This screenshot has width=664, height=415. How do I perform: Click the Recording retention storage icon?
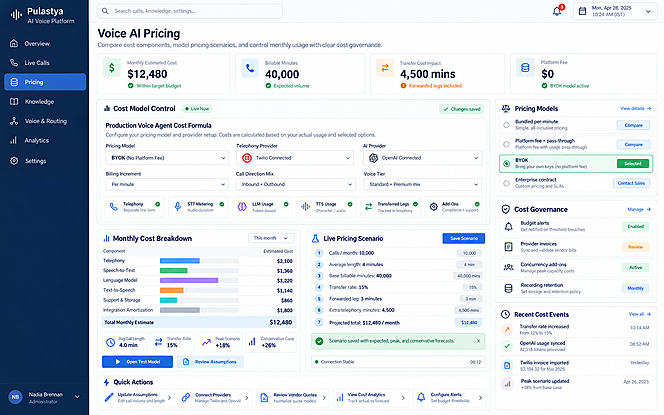[x=509, y=288]
